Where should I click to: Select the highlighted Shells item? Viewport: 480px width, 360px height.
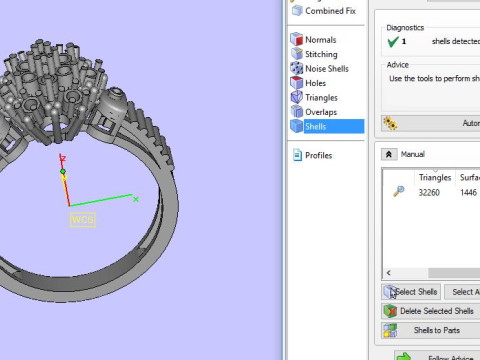click(334, 126)
